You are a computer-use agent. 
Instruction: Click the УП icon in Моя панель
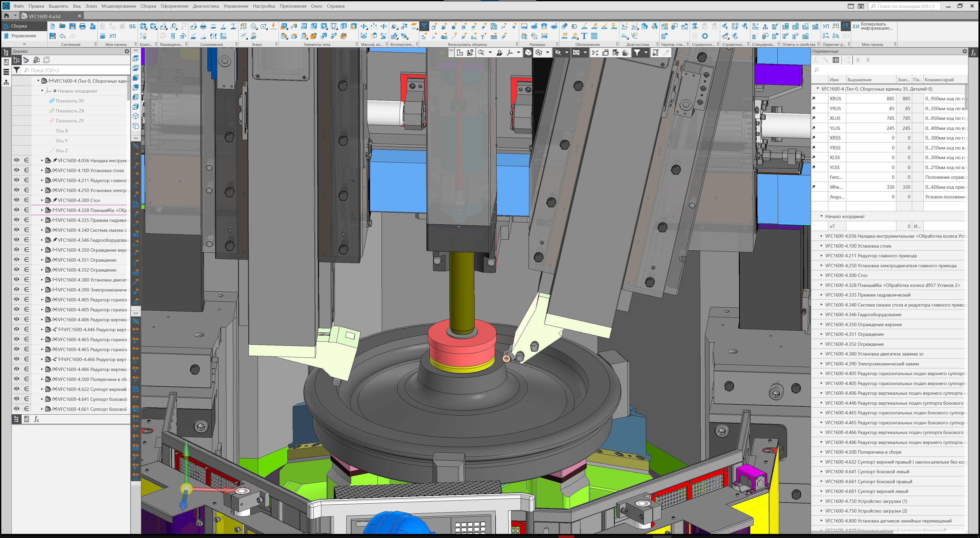click(113, 36)
